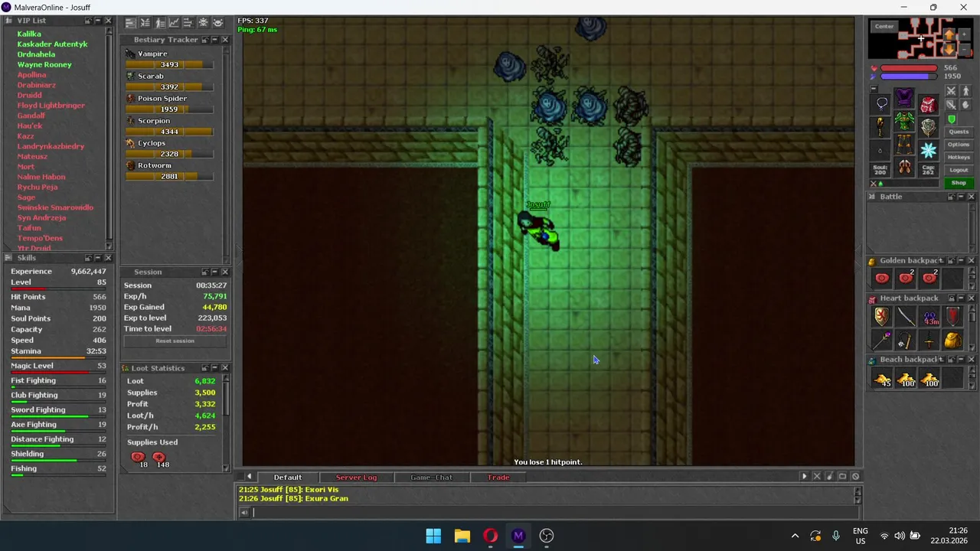The image size is (980, 551).
Task: Toggle the hand secure mode button
Action: coord(966,105)
